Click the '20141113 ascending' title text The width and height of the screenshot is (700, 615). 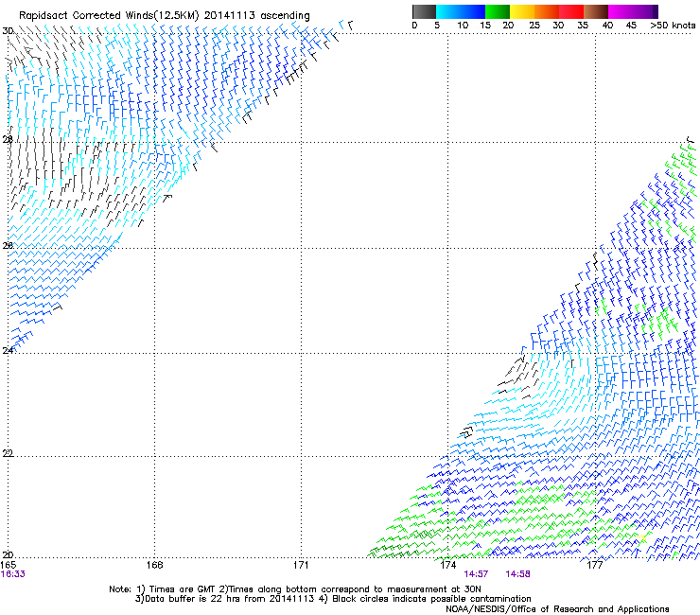pyautogui.click(x=256, y=16)
